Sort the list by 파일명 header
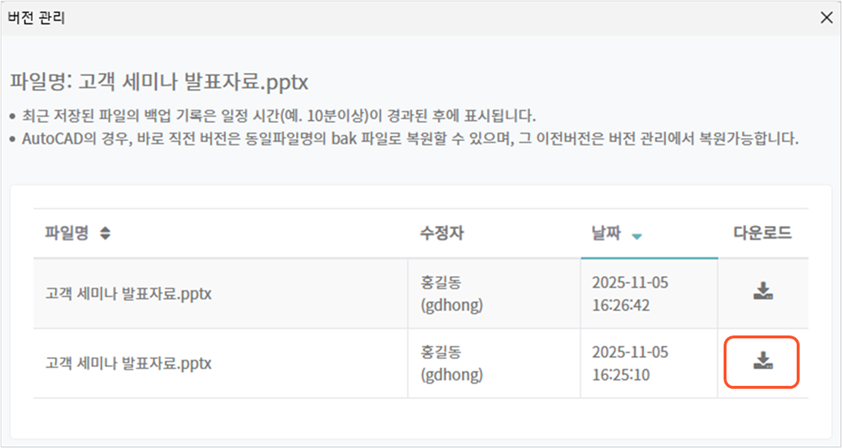Image resolution: width=842 pixels, height=448 pixels. pos(67,233)
